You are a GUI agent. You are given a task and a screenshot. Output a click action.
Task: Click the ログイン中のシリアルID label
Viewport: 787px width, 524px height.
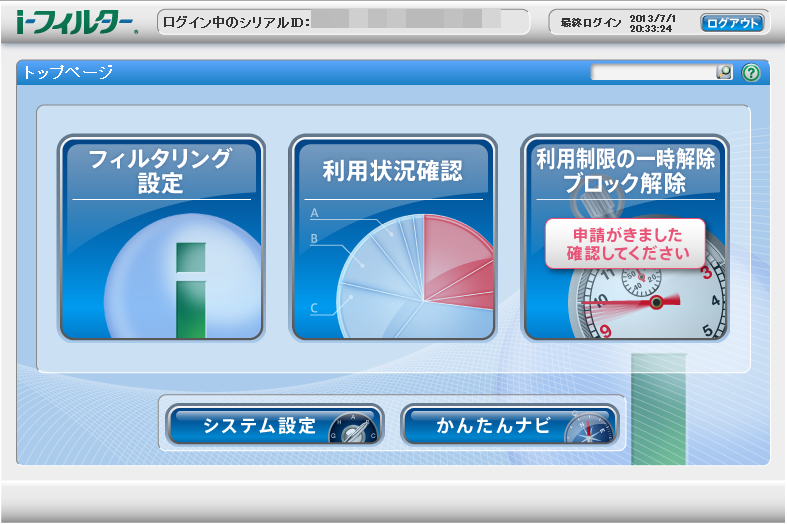click(236, 22)
